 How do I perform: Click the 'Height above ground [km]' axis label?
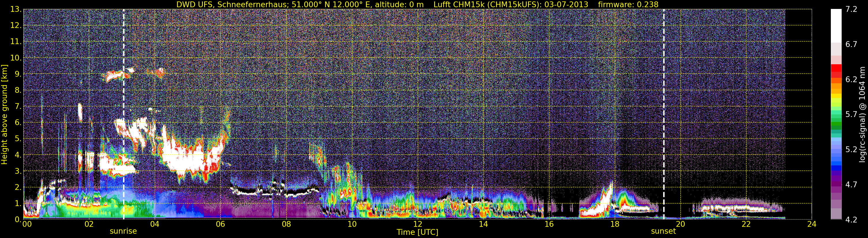click(x=4, y=115)
